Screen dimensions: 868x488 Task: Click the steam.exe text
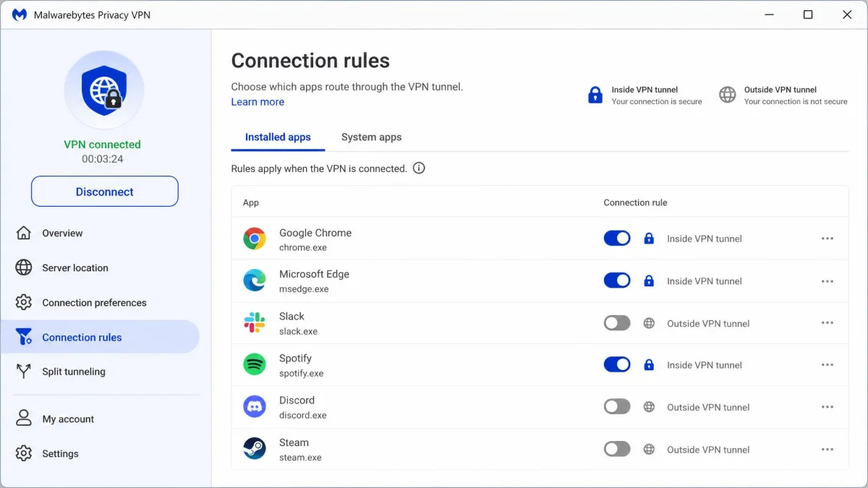click(300, 458)
